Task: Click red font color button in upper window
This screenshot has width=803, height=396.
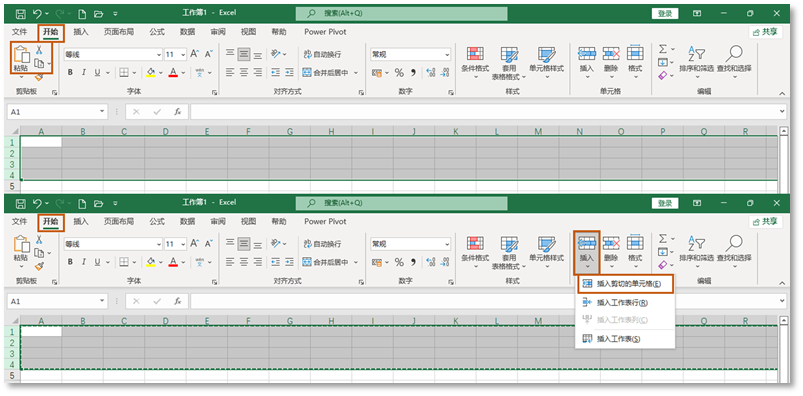Action: [x=173, y=73]
